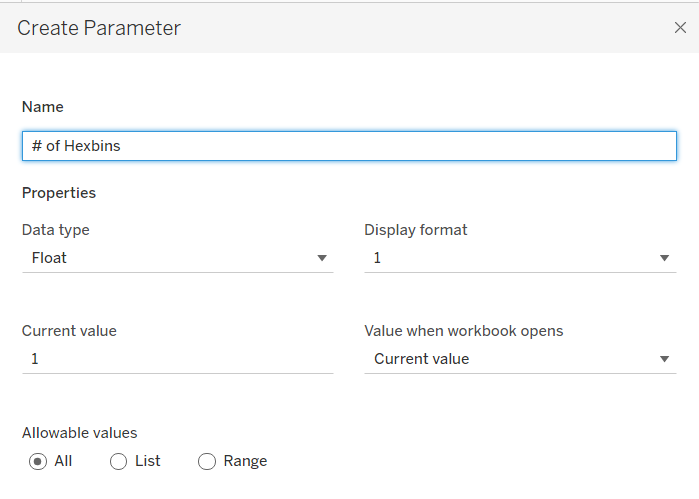
Task: Click the Properties section heading
Action: pyautogui.click(x=59, y=193)
